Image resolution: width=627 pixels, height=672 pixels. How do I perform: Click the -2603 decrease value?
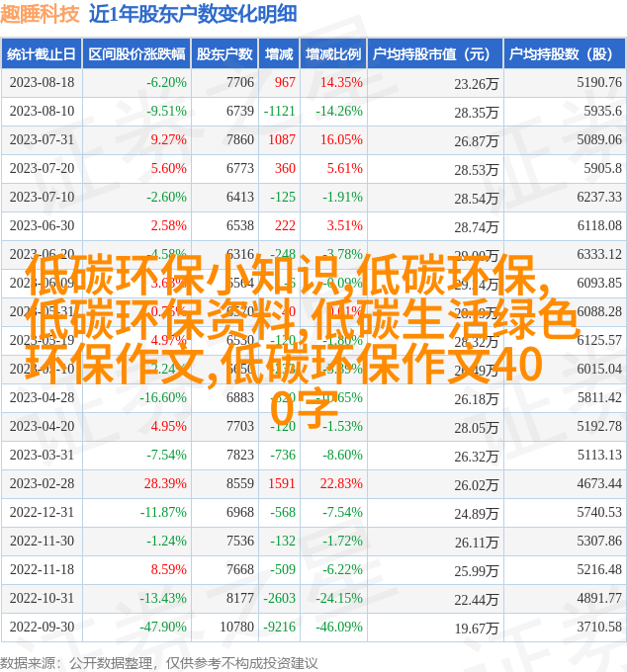coord(279,599)
